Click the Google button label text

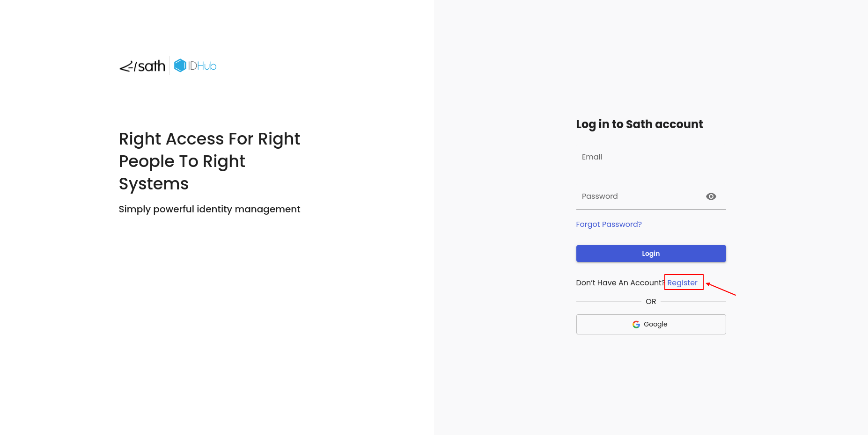tap(655, 325)
